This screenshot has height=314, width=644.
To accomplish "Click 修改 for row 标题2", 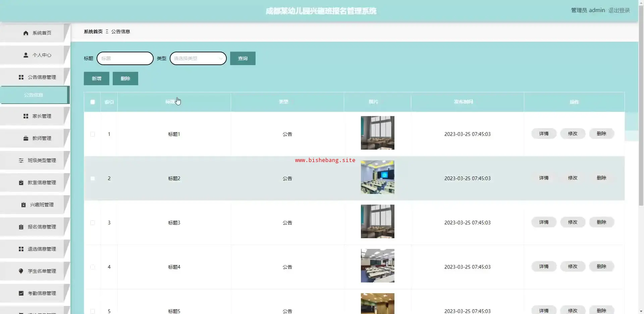I will click(573, 178).
